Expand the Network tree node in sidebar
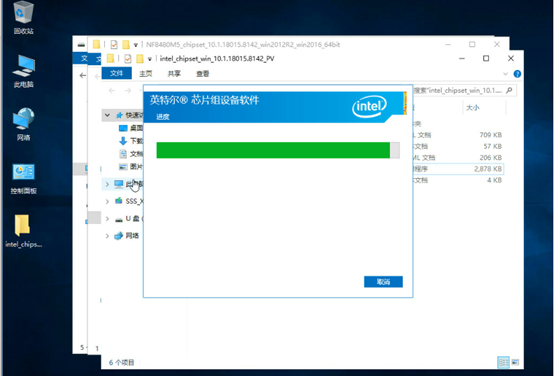Image resolution: width=554 pixels, height=376 pixels. pyautogui.click(x=107, y=236)
